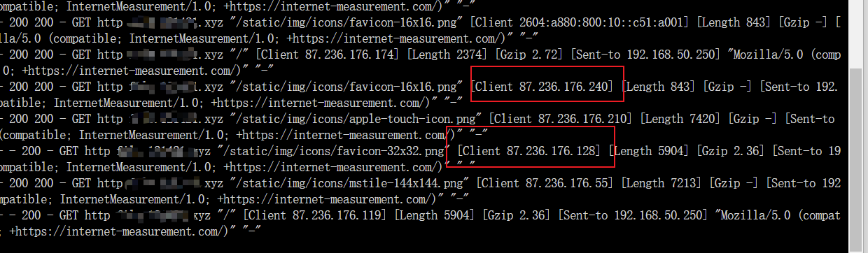The image size is (868, 253).
Task: Select the Client 87.236.176.119 text
Action: (316, 215)
